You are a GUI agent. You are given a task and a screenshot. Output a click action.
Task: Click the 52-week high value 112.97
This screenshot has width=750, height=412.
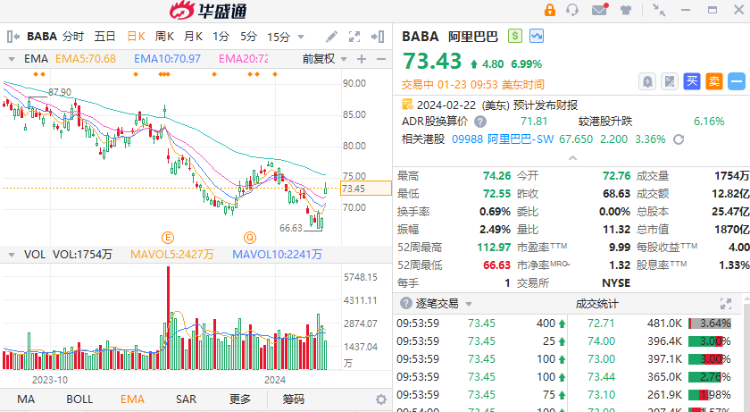(x=494, y=247)
